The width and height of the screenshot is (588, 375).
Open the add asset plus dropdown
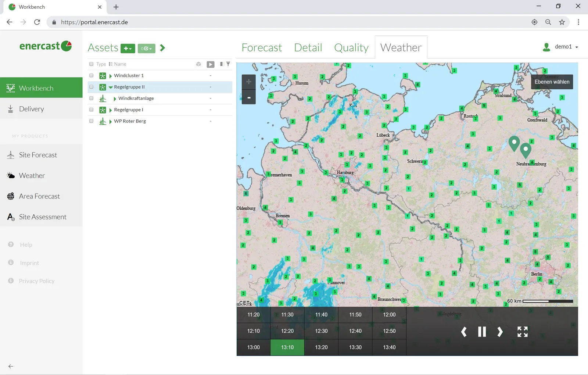[x=128, y=49]
